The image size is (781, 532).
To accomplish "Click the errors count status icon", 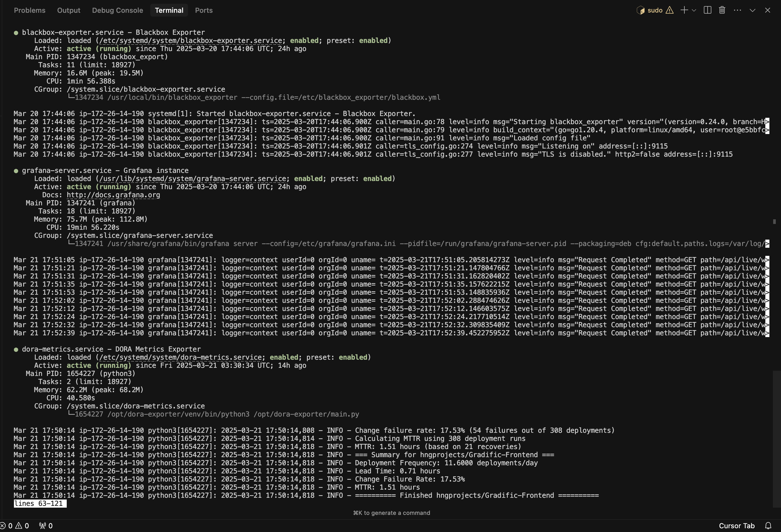I will click(6, 526).
